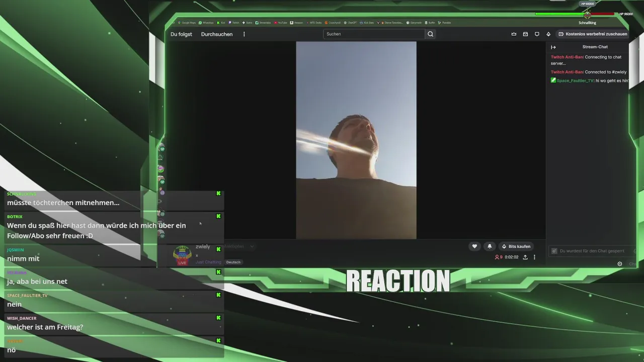Open the Durchsuchen tab

pyautogui.click(x=217, y=34)
